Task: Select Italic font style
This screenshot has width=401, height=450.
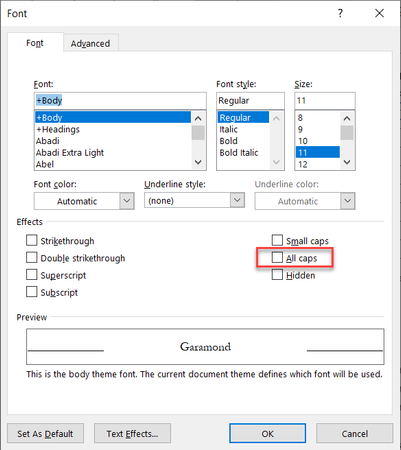Action: coord(243,129)
